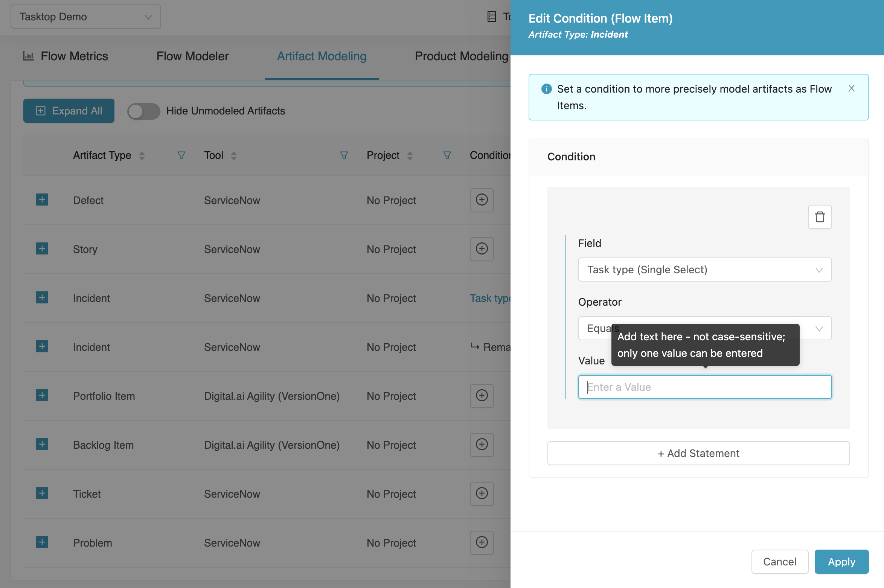This screenshot has height=588, width=884.
Task: Toggle the Hide Unmodeled Artifacts switch
Action: [x=143, y=111]
